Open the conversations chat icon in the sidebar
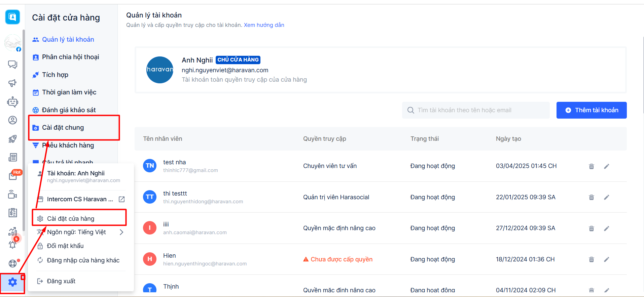 click(x=12, y=64)
